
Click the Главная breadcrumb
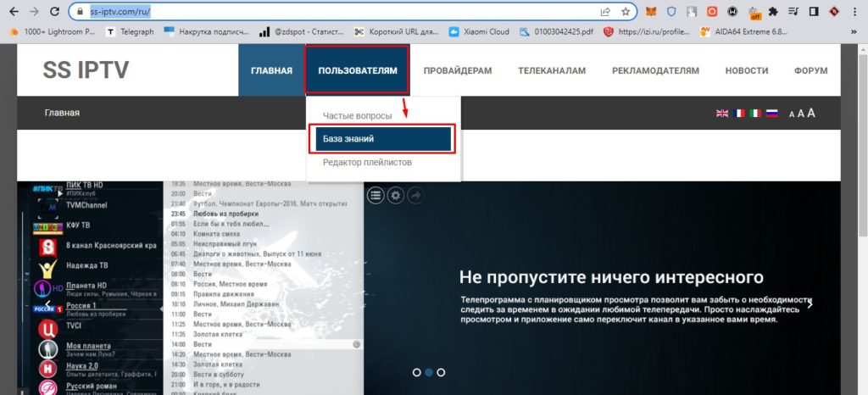pyautogui.click(x=62, y=113)
